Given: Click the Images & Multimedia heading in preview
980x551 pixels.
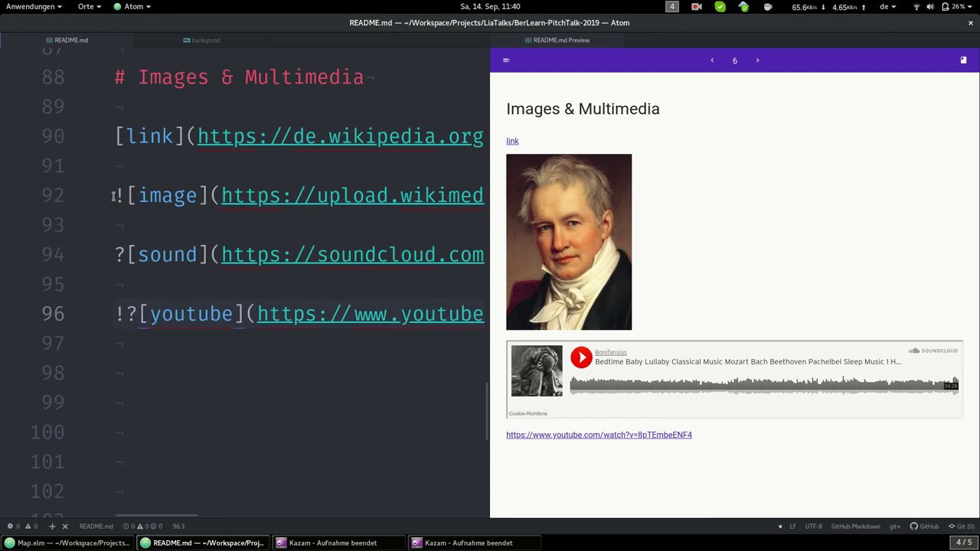Looking at the screenshot, I should 583,109.
